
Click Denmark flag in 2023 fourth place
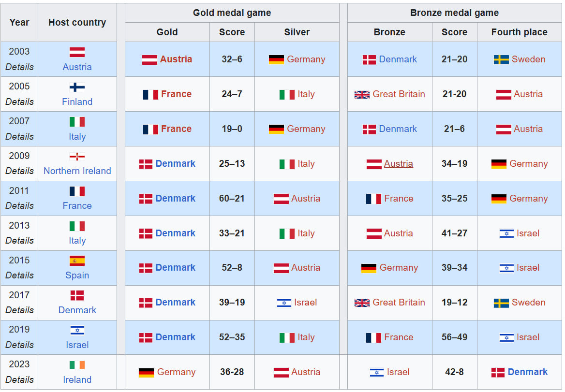498,373
